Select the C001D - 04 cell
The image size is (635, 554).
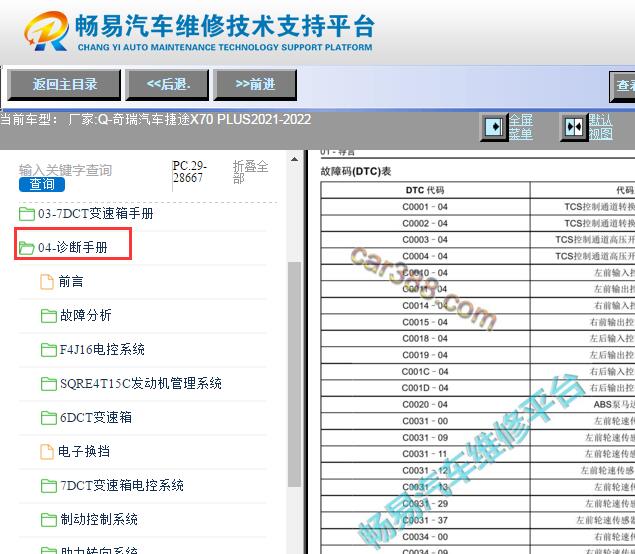click(425, 388)
